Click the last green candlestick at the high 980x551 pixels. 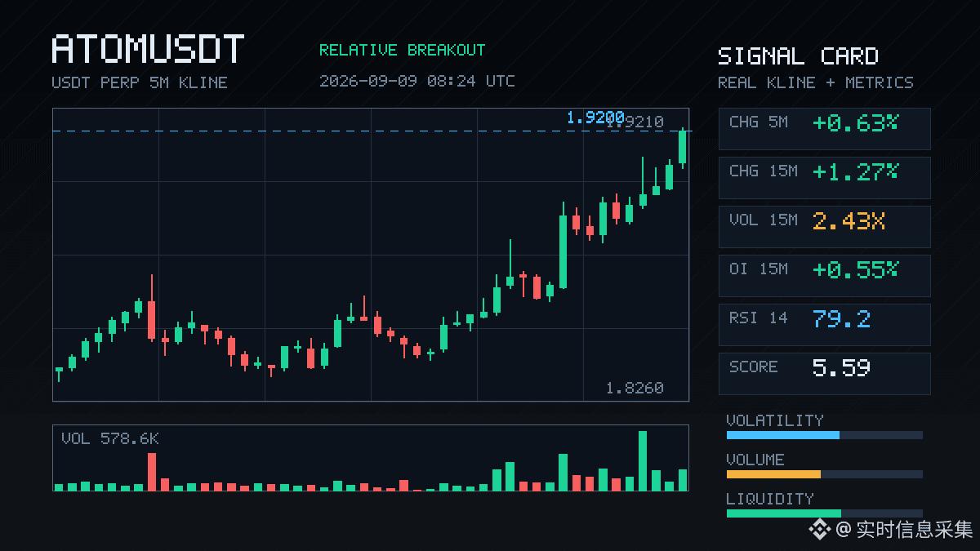coord(682,148)
